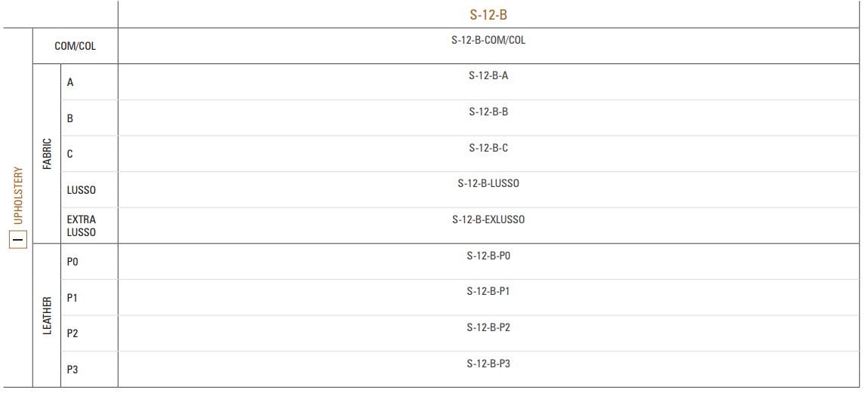Select the vertical FABRIC group label
The image size is (868, 399).
point(47,154)
